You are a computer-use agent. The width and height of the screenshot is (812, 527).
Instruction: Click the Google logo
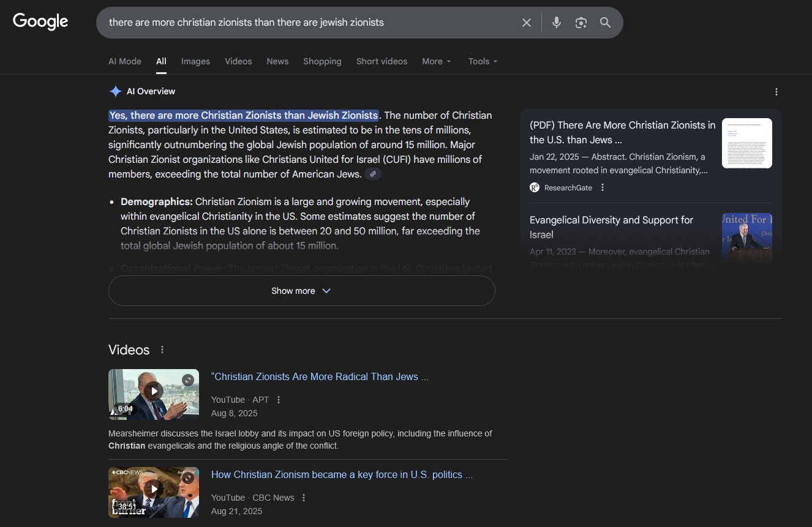[40, 21]
